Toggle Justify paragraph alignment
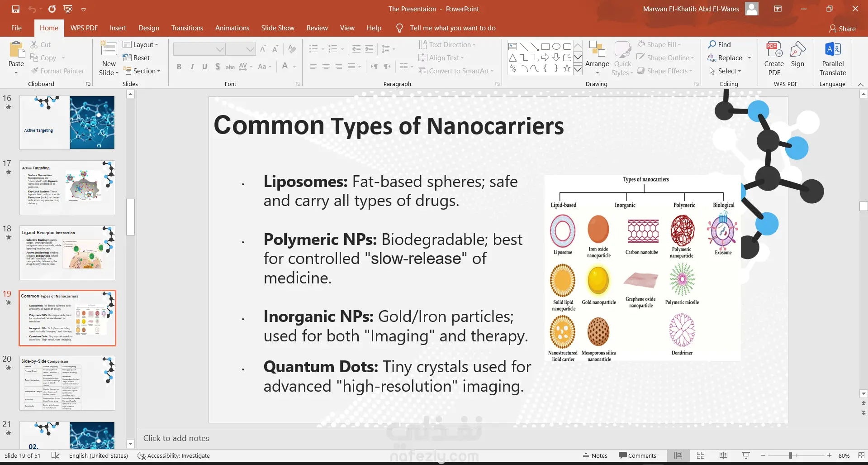The height and width of the screenshot is (465, 868). point(351,67)
